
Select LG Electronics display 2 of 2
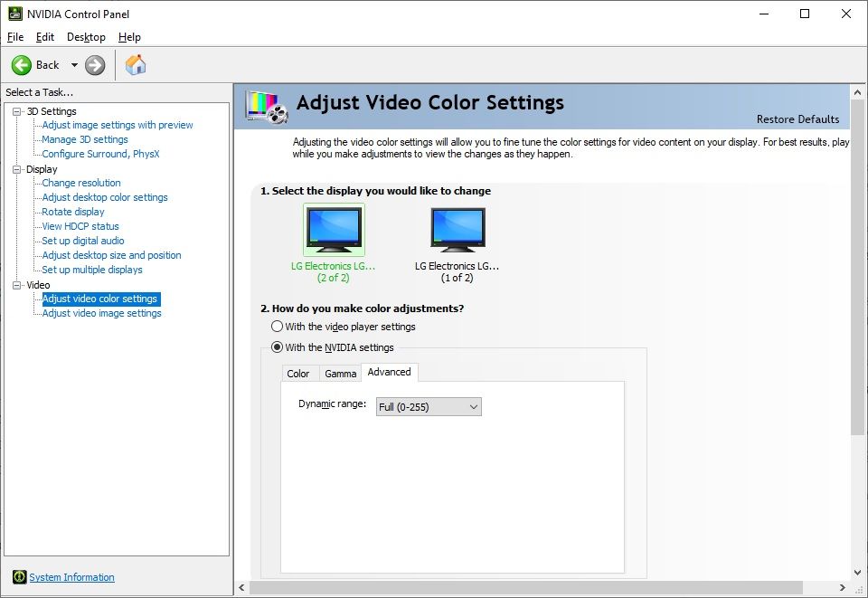(334, 243)
